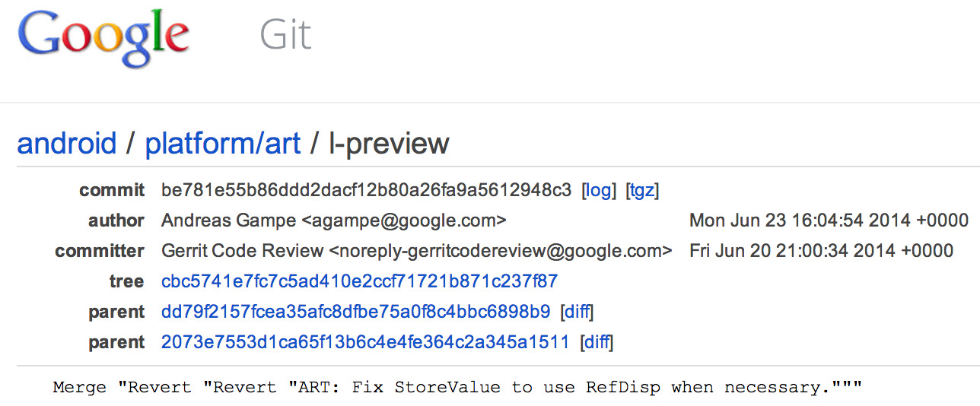Open the commit log link
Viewport: 980px width, 406px height.
(598, 190)
